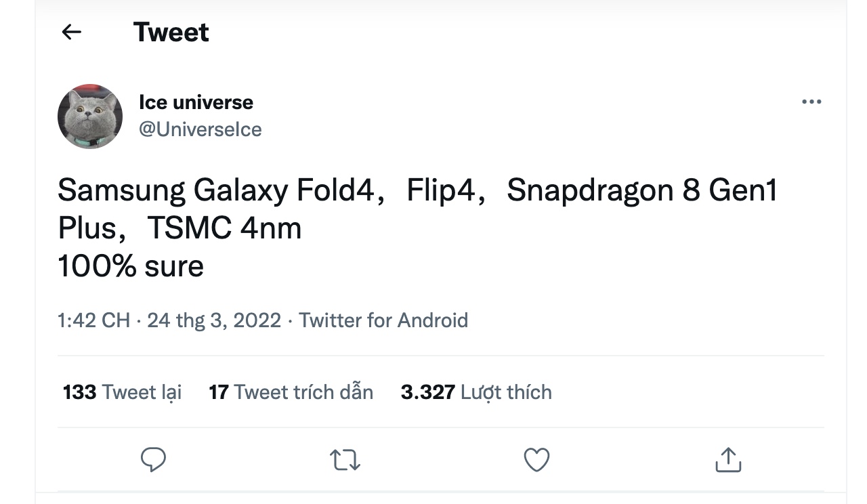Open the tweet options with the three-dot icon
The width and height of the screenshot is (867, 504).
[810, 101]
